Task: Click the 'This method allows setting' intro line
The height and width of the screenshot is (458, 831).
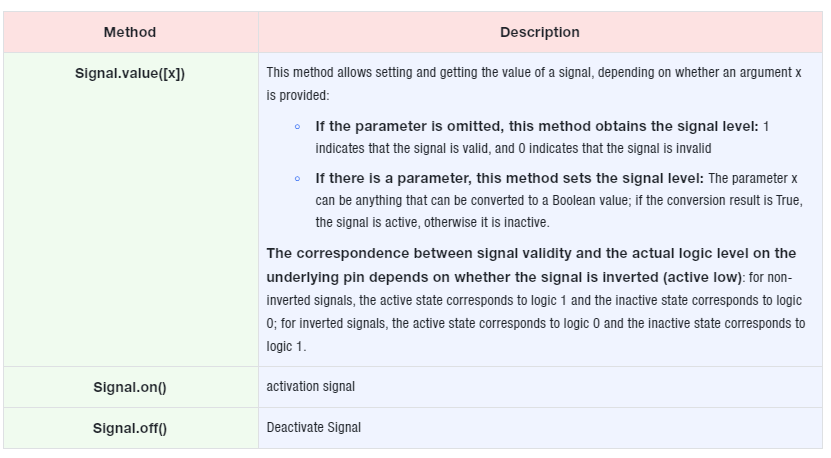Action: pos(534,72)
